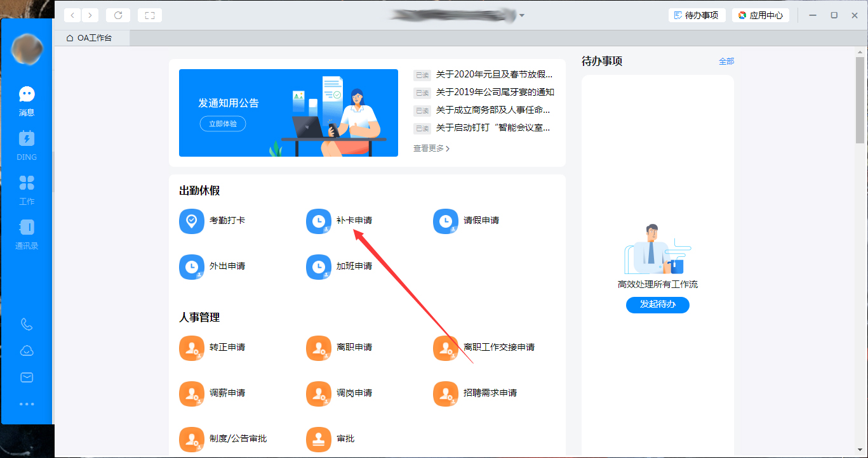Viewport: 868px width, 458px height.
Task: Switch to 消息 messages in the sidebar
Action: (x=26, y=100)
